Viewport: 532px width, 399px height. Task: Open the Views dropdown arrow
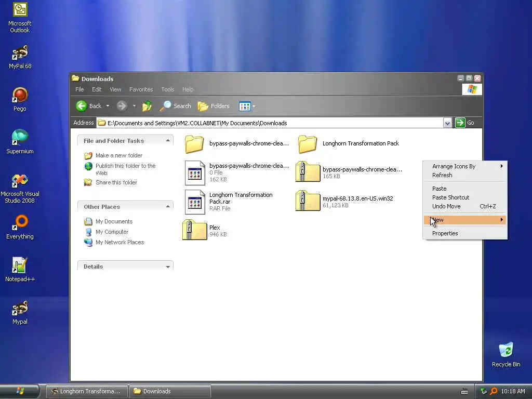tap(254, 106)
